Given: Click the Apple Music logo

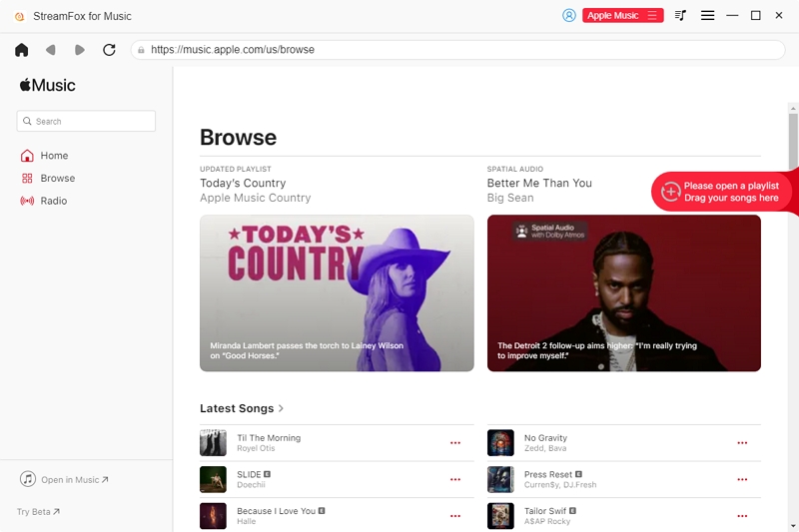Looking at the screenshot, I should [47, 85].
